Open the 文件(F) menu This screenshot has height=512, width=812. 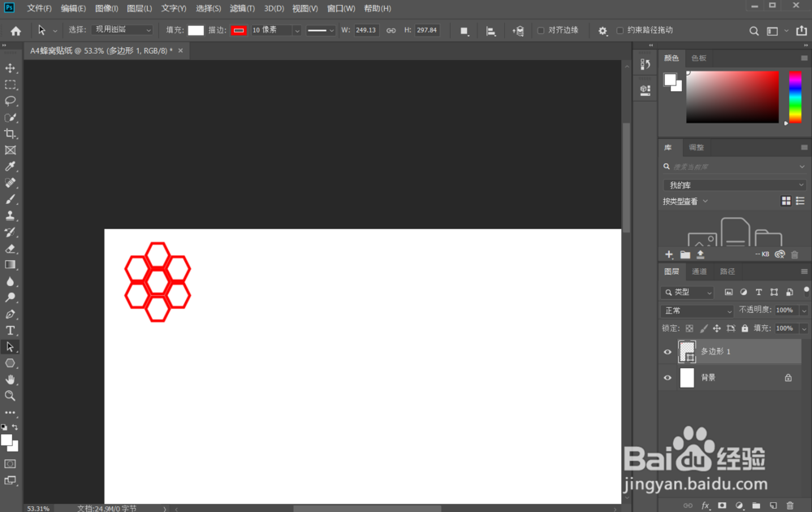coord(39,8)
